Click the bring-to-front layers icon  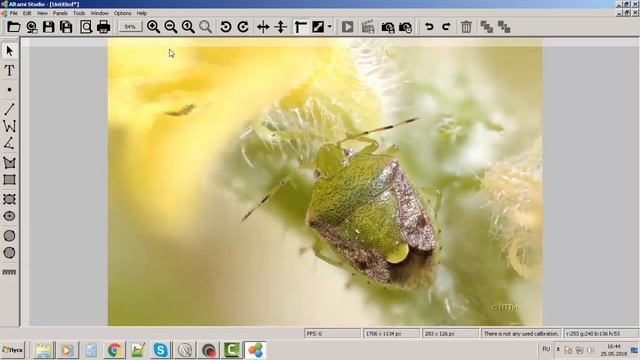coord(487,27)
